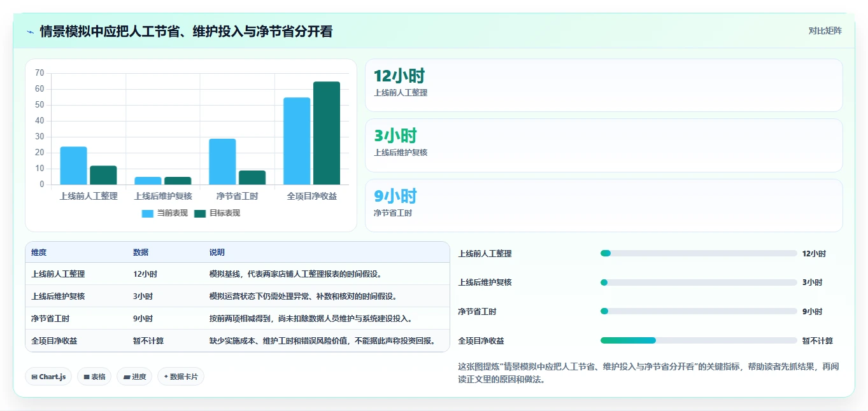Screen dimensions: 868x411
Task: Click chart axis label 上线后维护复核
Action: 163,196
